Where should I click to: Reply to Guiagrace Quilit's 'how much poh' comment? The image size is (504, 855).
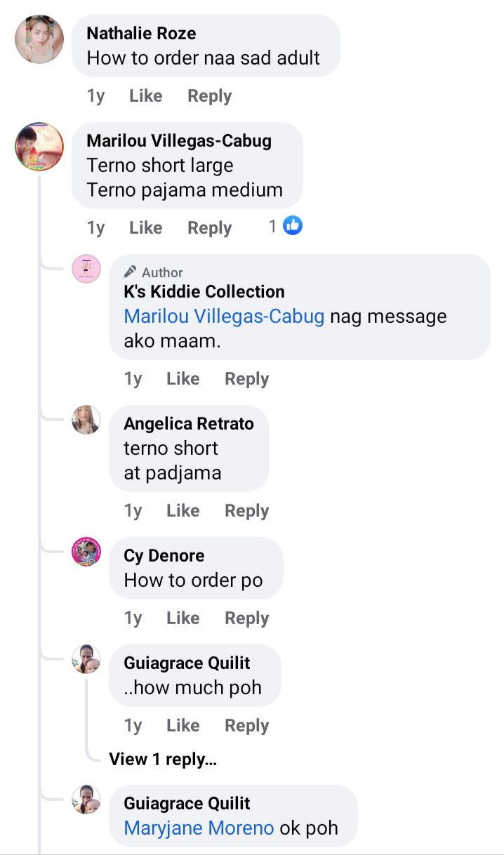pos(246,726)
